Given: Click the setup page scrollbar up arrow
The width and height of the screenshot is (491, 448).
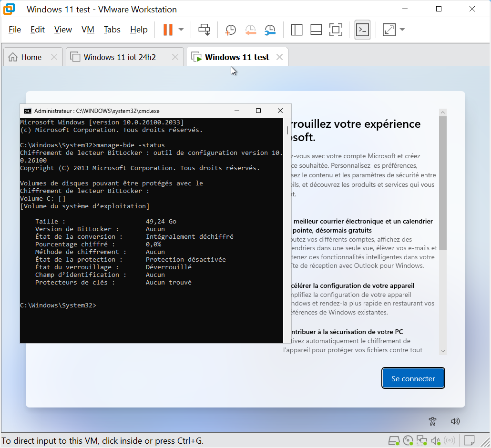Looking at the screenshot, I should [x=443, y=112].
